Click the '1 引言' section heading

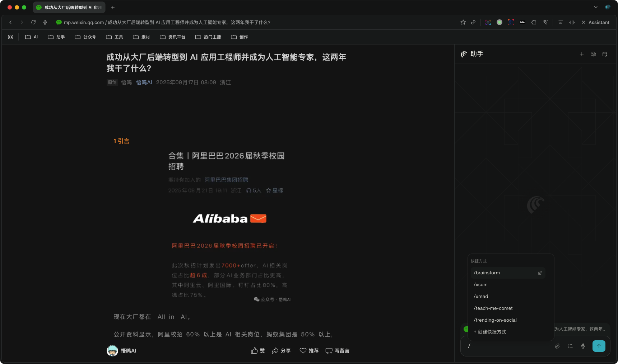pyautogui.click(x=121, y=141)
